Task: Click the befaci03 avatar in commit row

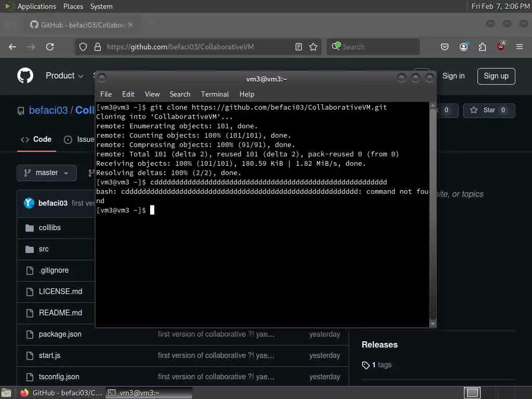Action: pyautogui.click(x=29, y=203)
